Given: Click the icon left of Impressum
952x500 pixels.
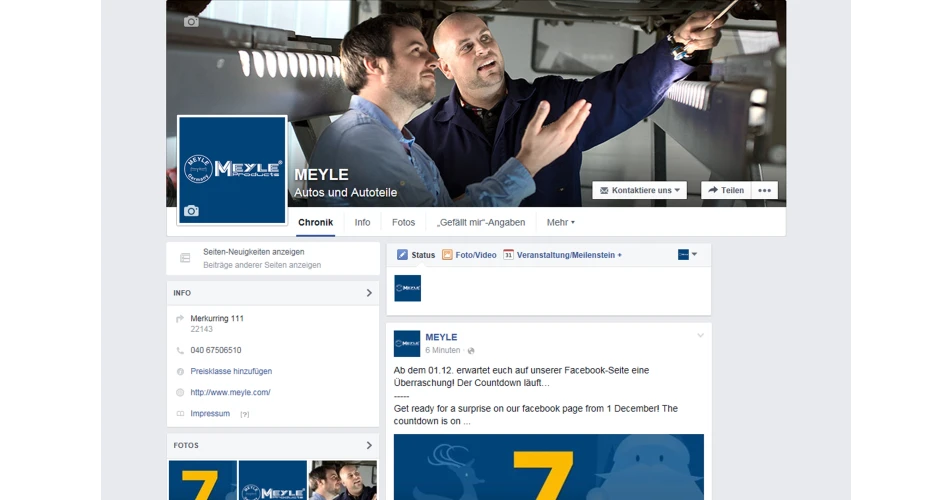Looking at the screenshot, I should (x=180, y=414).
